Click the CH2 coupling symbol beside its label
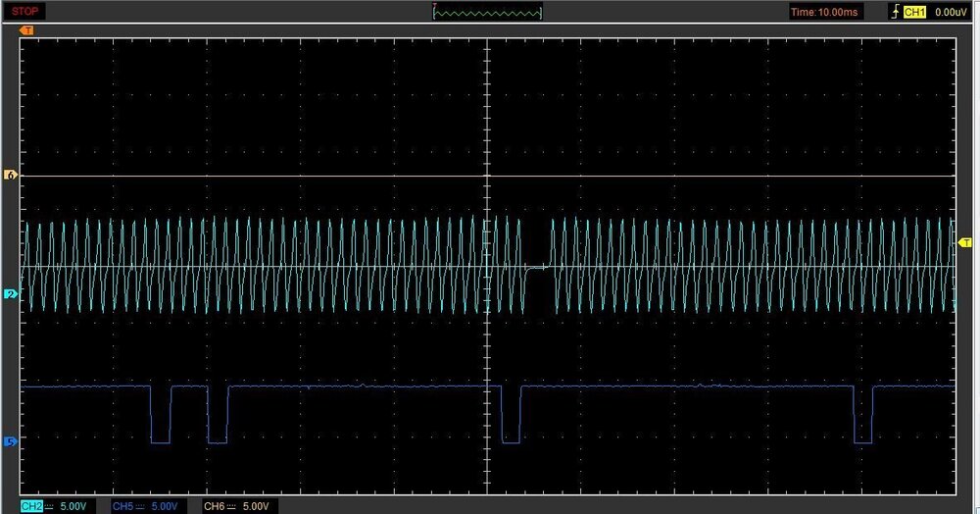 point(48,506)
